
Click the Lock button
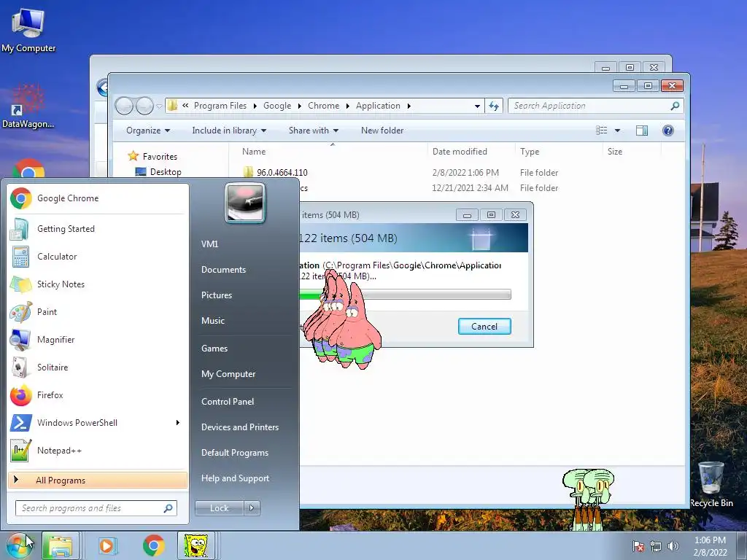click(219, 508)
